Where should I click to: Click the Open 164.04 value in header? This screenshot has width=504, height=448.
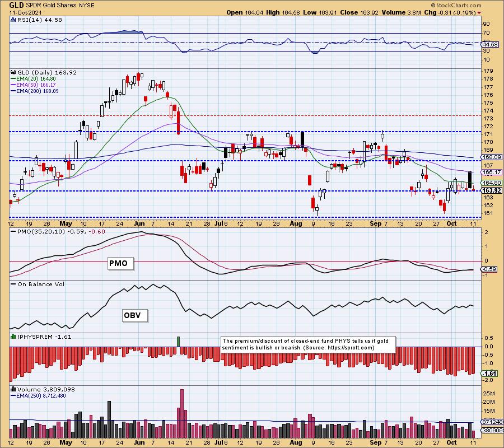click(245, 12)
